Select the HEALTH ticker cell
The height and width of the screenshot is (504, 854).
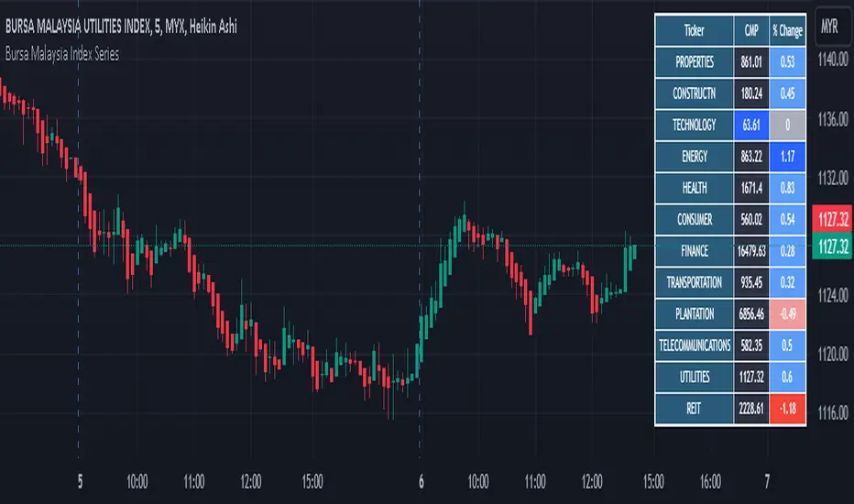(694, 188)
